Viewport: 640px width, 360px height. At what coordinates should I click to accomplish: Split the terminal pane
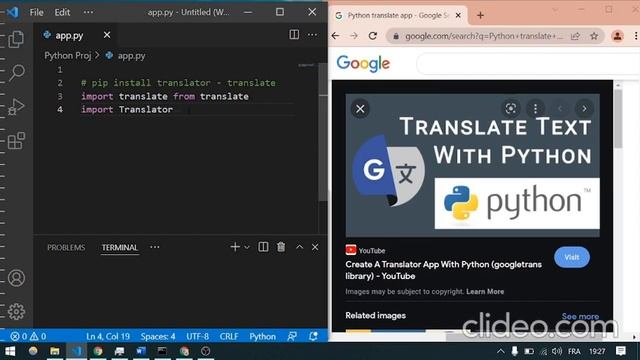tap(263, 247)
